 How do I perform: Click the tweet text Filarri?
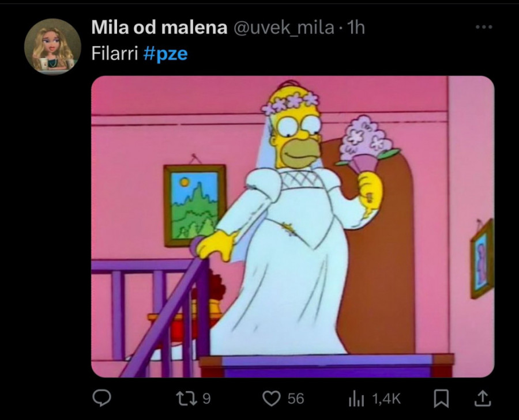pos(115,53)
